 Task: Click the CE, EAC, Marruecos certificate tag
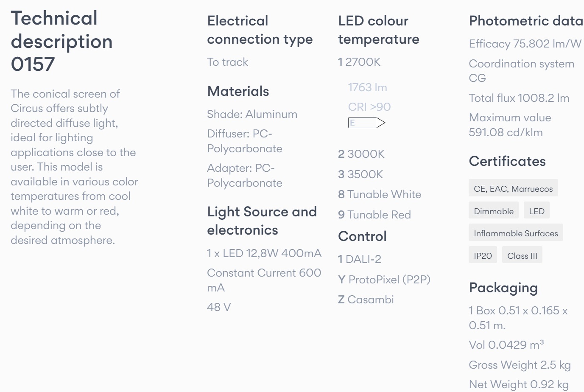tap(513, 189)
